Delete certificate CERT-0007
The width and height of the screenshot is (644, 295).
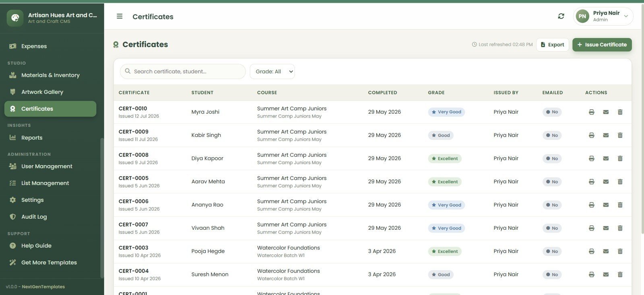620,228
